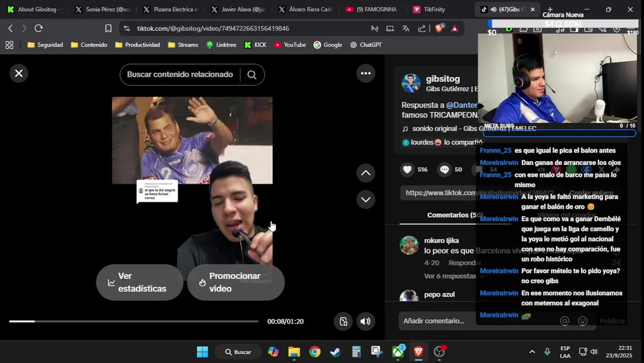Open Brave Rewards triangle icon
Screen dimensions: 644x363
[455, 28]
